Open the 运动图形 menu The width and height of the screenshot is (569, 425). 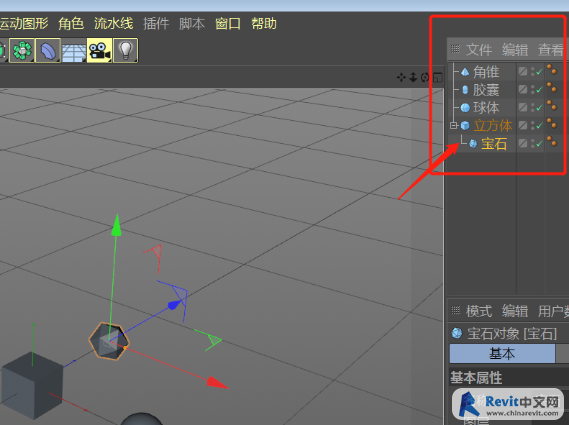[x=24, y=24]
